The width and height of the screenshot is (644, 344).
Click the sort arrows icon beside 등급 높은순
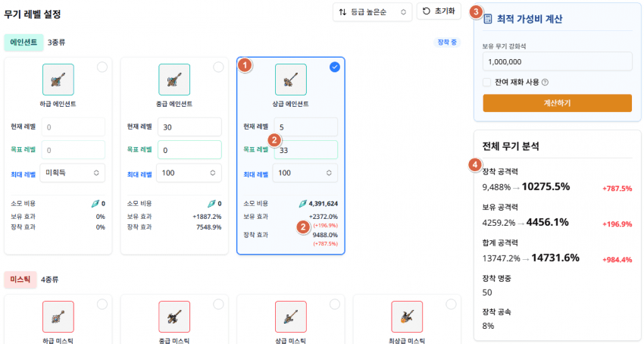coord(342,12)
